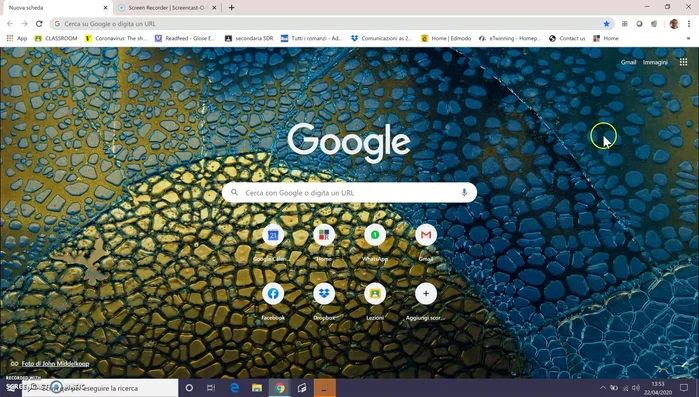Image resolution: width=699 pixels, height=397 pixels.
Task: Open the Google apps grid launcher
Action: pyautogui.click(x=683, y=62)
